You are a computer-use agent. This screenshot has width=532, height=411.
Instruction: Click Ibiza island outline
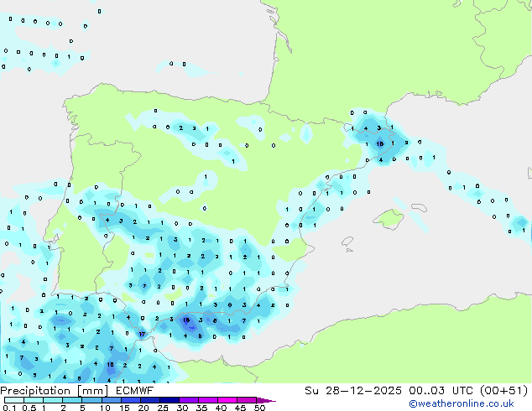pos(347,242)
